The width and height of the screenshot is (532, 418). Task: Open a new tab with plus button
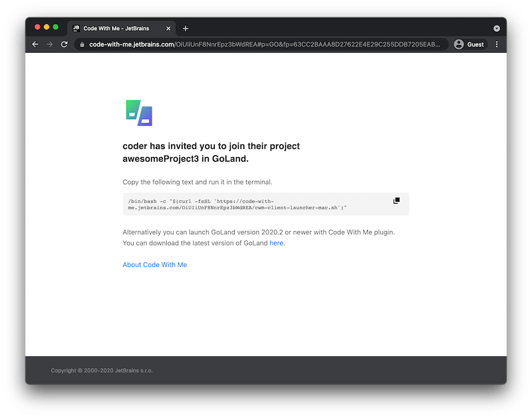[x=186, y=29]
